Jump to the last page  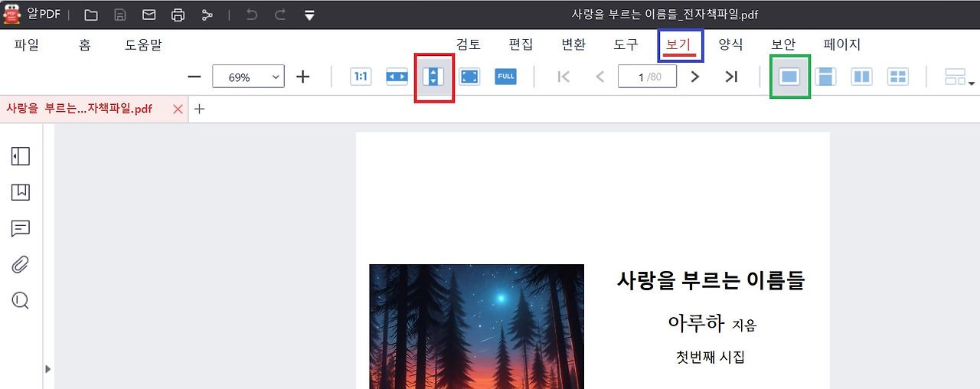(x=731, y=77)
